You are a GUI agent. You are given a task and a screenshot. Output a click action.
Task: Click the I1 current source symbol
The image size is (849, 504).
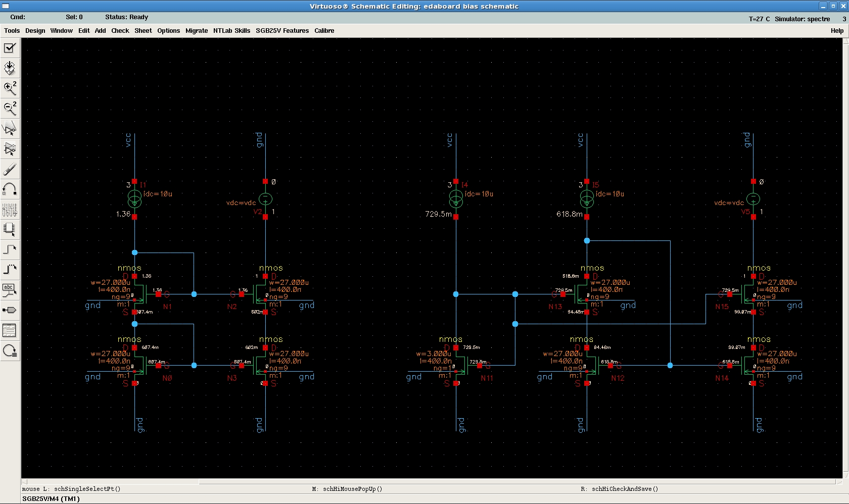point(134,199)
